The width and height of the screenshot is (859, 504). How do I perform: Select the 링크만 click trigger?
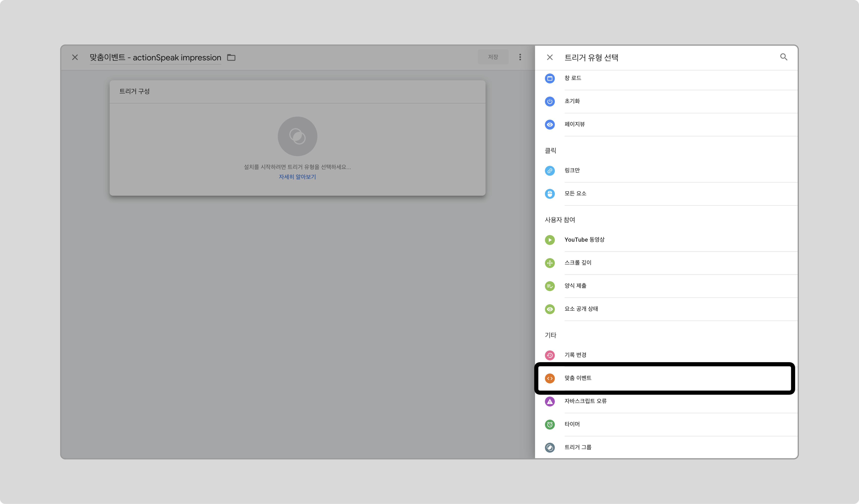tap(666, 171)
